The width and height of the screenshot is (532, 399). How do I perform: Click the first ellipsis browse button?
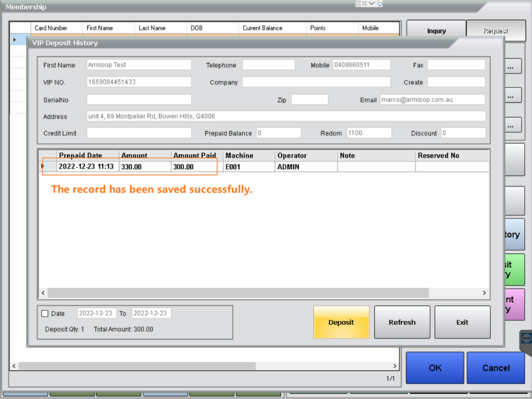coord(510,68)
